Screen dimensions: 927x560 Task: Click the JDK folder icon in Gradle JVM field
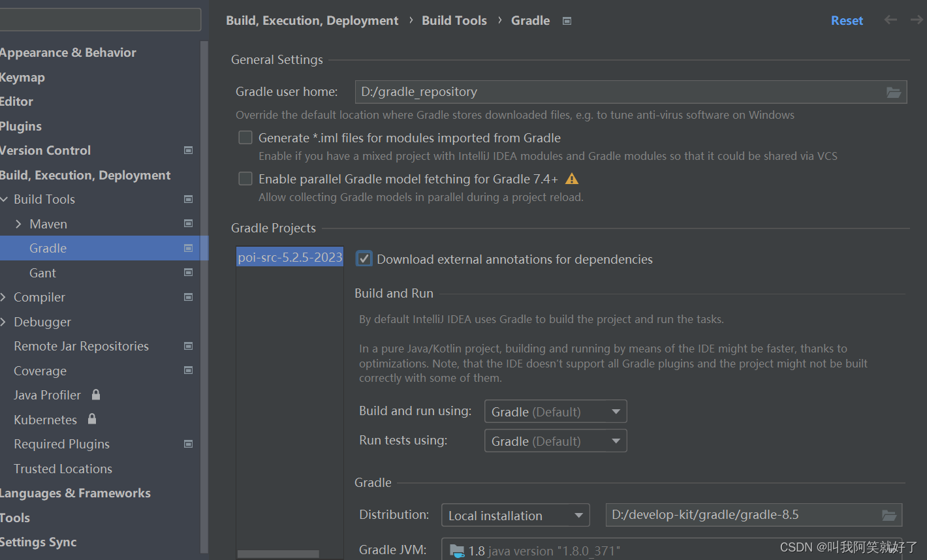point(457,551)
